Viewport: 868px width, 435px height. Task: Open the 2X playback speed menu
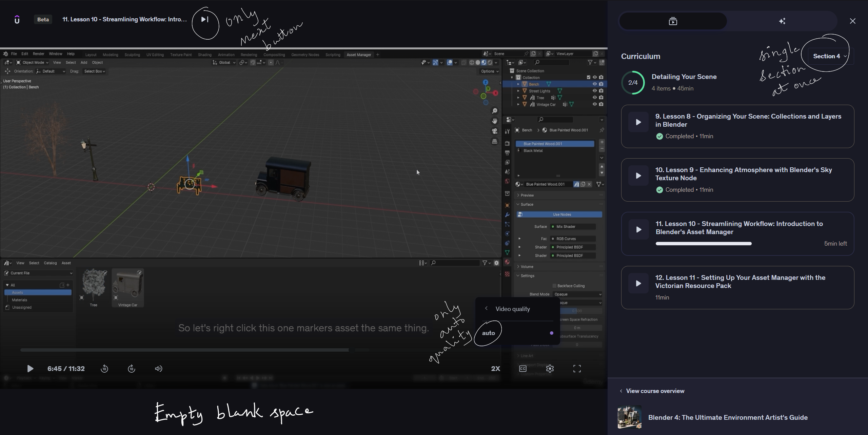coord(495,369)
